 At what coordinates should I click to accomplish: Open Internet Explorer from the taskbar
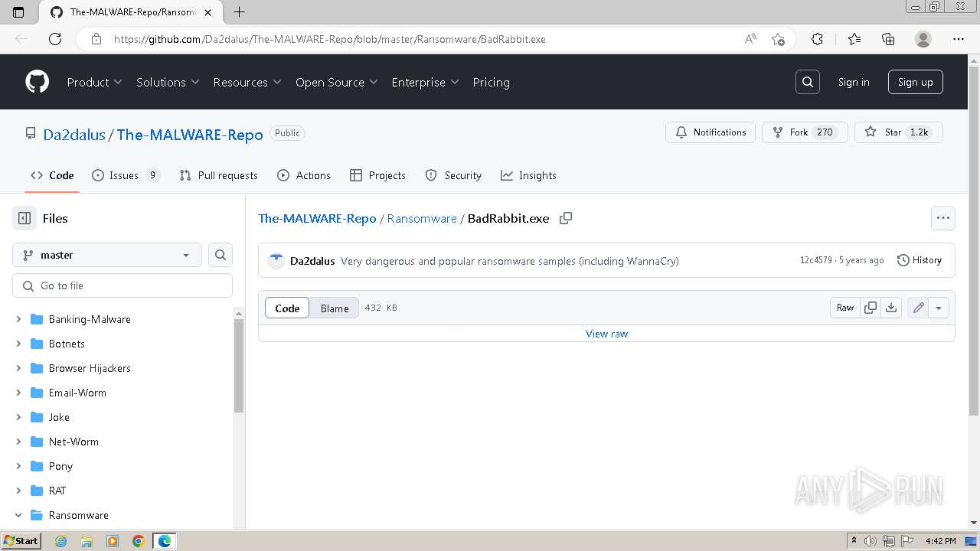[x=60, y=541]
